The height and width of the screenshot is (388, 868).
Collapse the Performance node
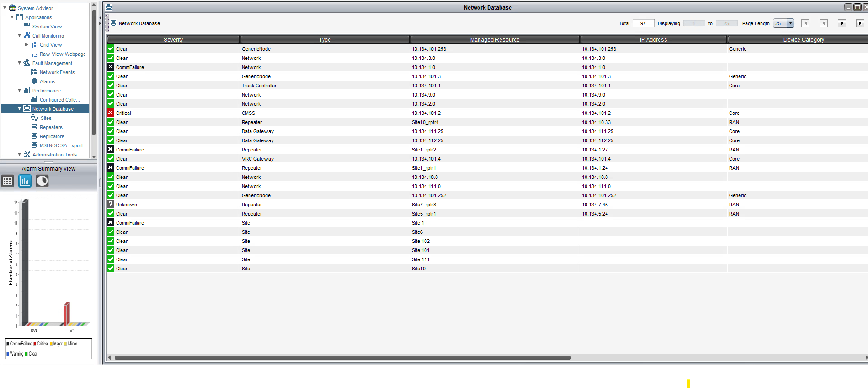click(19, 90)
